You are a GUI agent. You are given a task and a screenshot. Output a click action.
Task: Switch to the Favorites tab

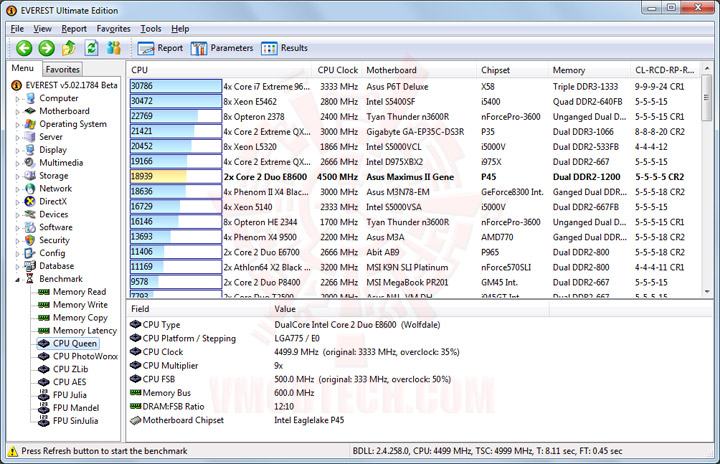point(62,69)
